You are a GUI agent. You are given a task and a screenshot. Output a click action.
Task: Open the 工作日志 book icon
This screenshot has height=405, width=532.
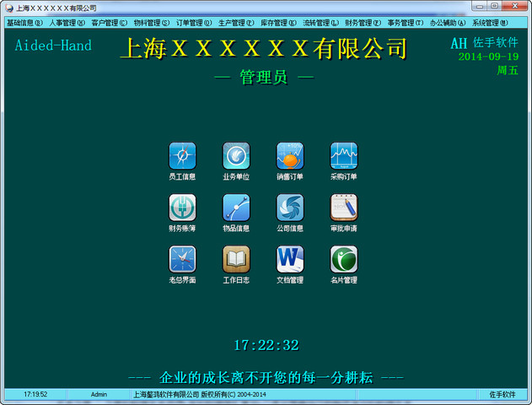pyautogui.click(x=236, y=259)
